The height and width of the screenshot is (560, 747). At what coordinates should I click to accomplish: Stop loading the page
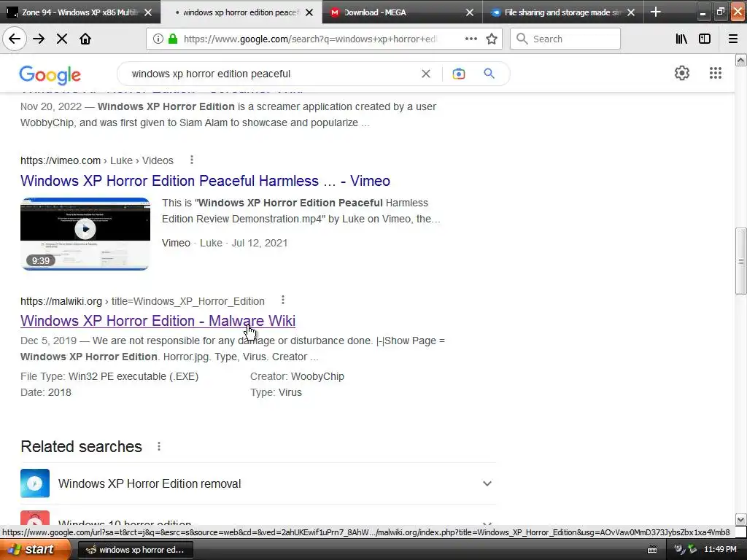(x=62, y=39)
